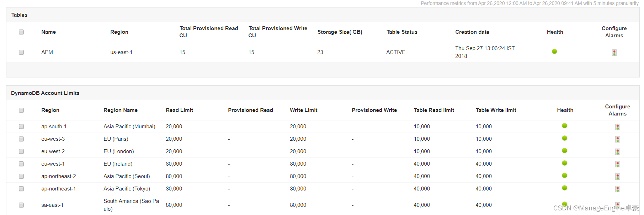
Task: Configure alarms for ap-northeast-1 region
Action: pyautogui.click(x=618, y=189)
